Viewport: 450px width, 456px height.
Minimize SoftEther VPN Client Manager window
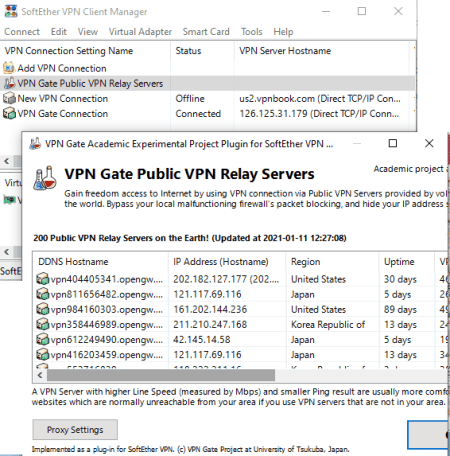[x=326, y=11]
